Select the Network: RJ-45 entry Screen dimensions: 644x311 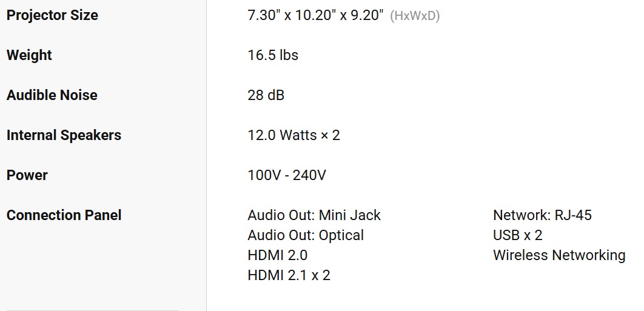pyautogui.click(x=542, y=215)
